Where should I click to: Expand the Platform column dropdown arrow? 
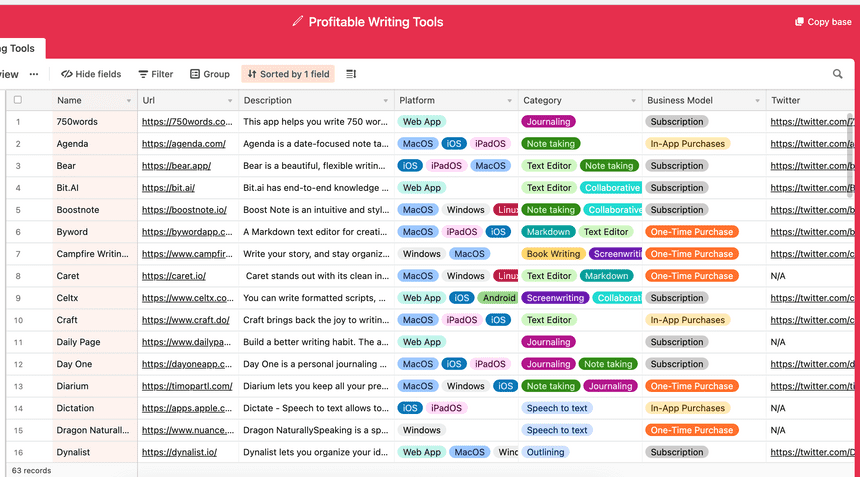click(510, 101)
